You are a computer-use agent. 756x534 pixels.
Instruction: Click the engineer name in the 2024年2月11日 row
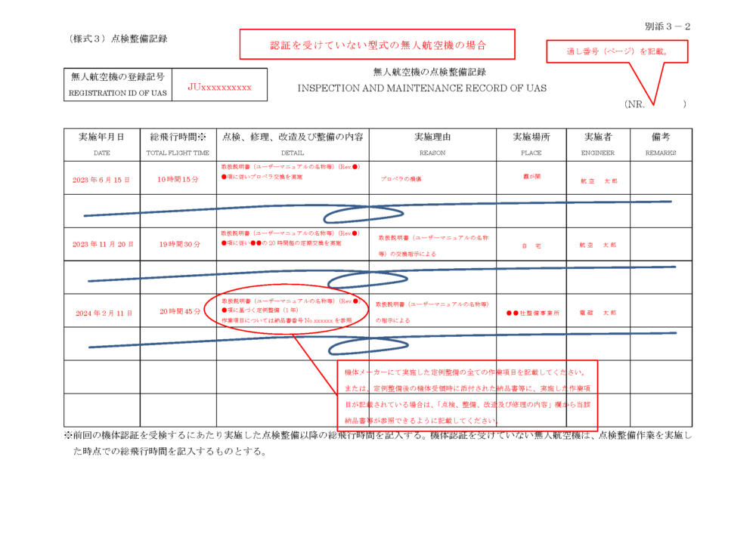coord(598,313)
